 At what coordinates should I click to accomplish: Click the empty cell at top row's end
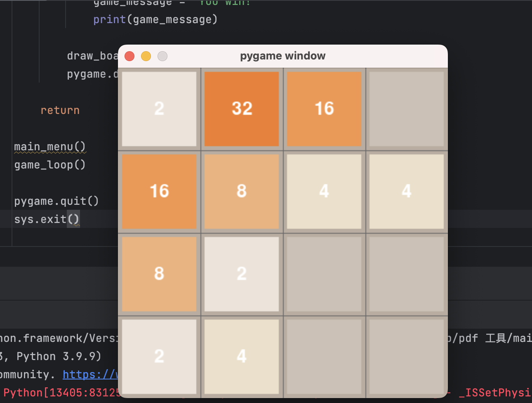(x=407, y=109)
